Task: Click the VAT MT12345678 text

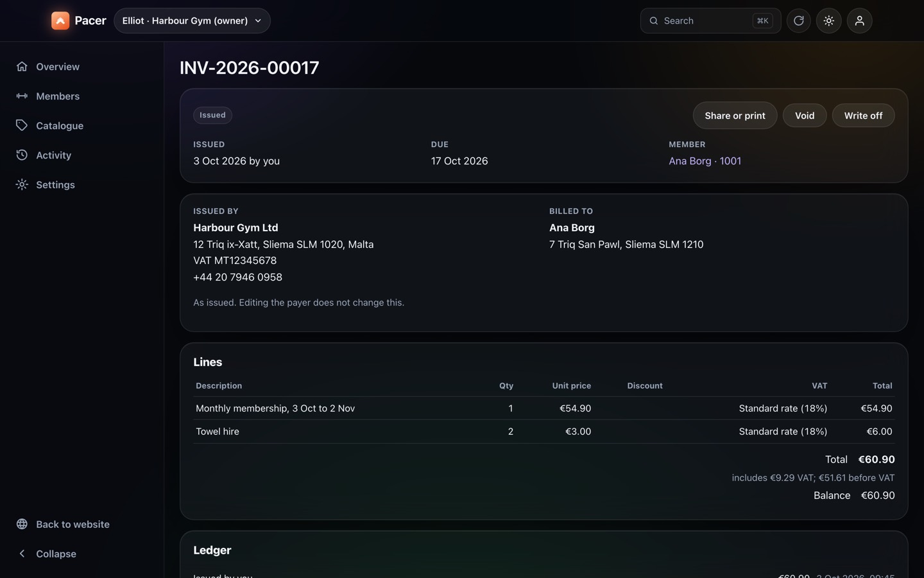Action: coord(235,261)
